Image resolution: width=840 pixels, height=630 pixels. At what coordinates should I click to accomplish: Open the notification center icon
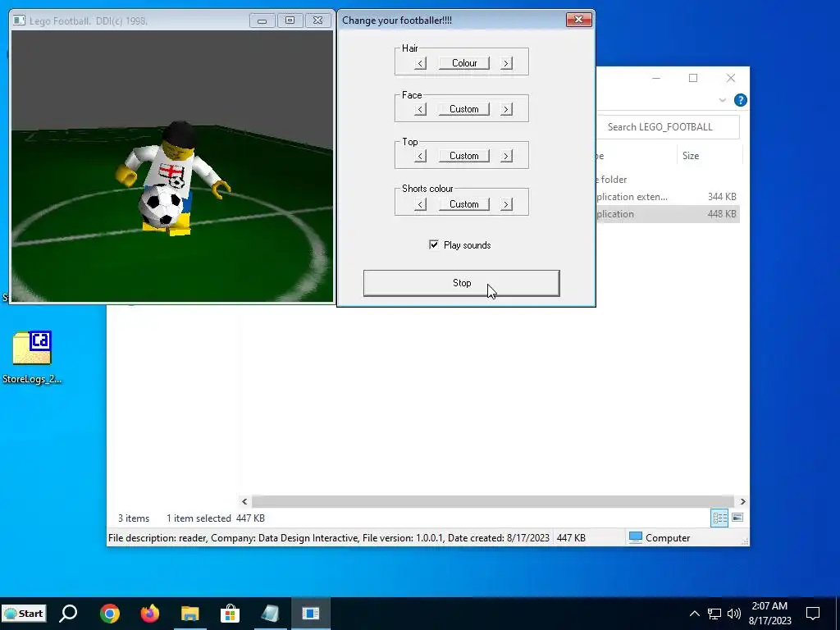813,614
